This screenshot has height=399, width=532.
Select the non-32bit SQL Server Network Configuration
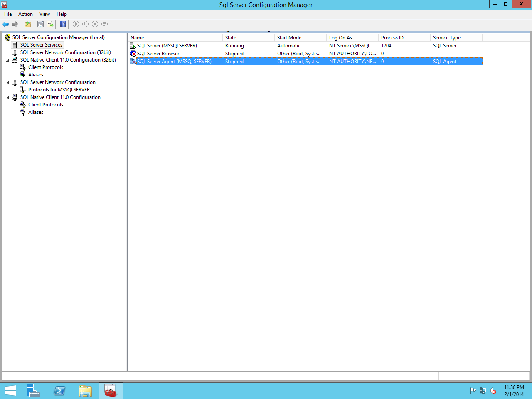(x=58, y=82)
